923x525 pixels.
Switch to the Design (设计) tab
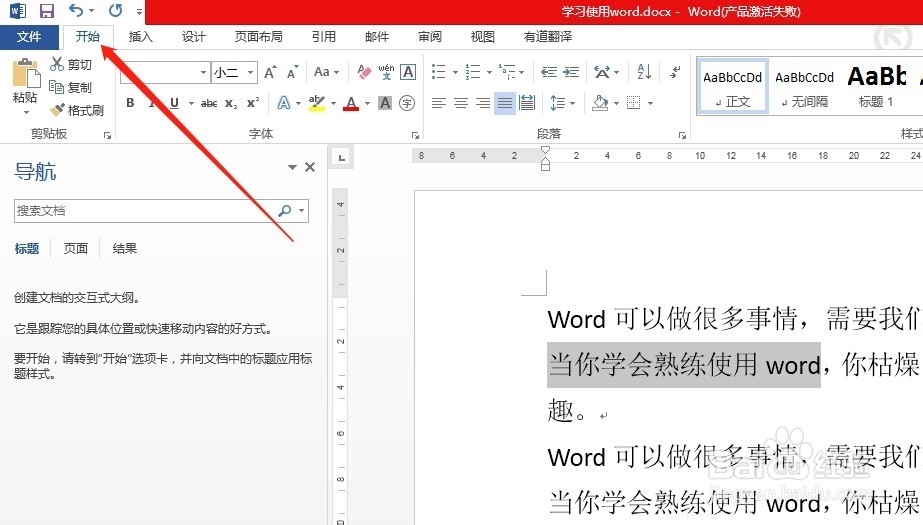point(194,36)
